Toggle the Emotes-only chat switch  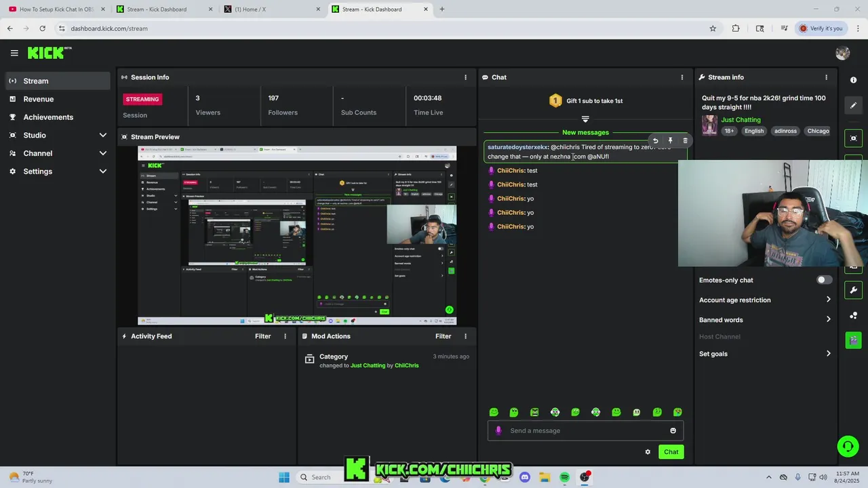click(824, 280)
